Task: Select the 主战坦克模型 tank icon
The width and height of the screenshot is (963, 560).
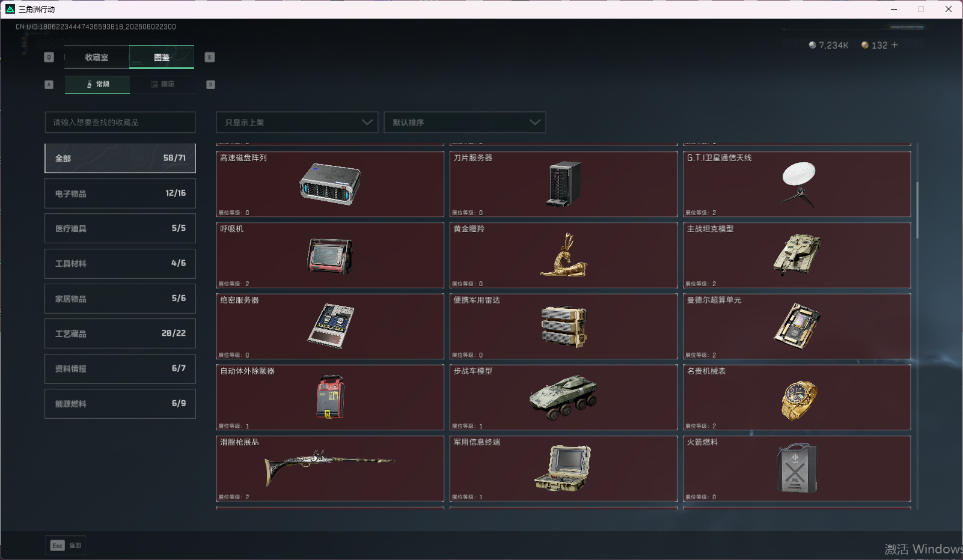Action: tap(797, 255)
